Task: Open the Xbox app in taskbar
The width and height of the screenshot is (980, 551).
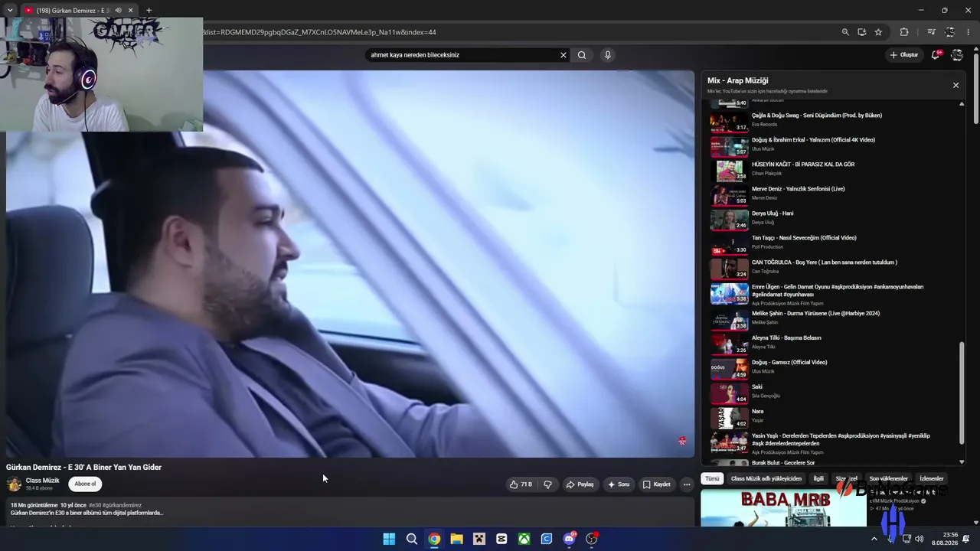Action: coord(524,539)
